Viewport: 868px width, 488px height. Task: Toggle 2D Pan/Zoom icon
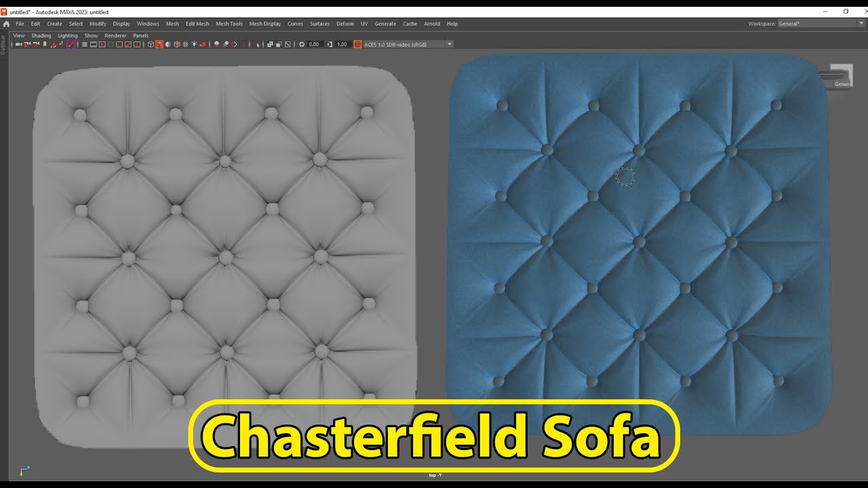point(62,44)
